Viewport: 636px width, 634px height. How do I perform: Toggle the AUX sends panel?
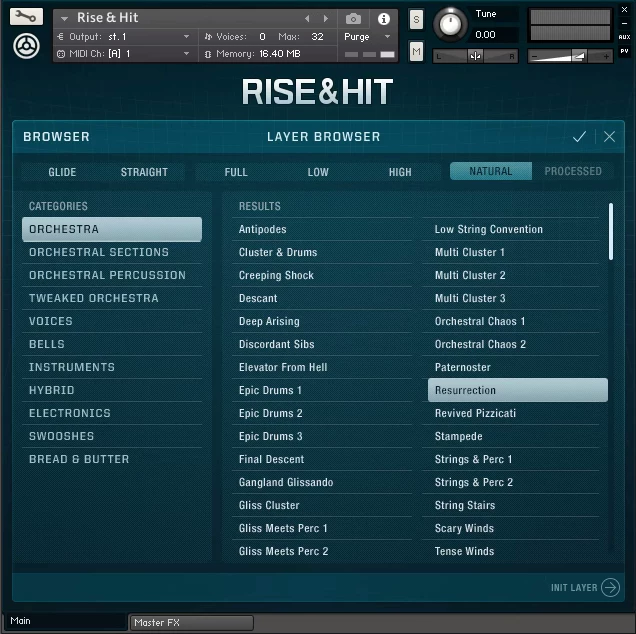point(624,37)
